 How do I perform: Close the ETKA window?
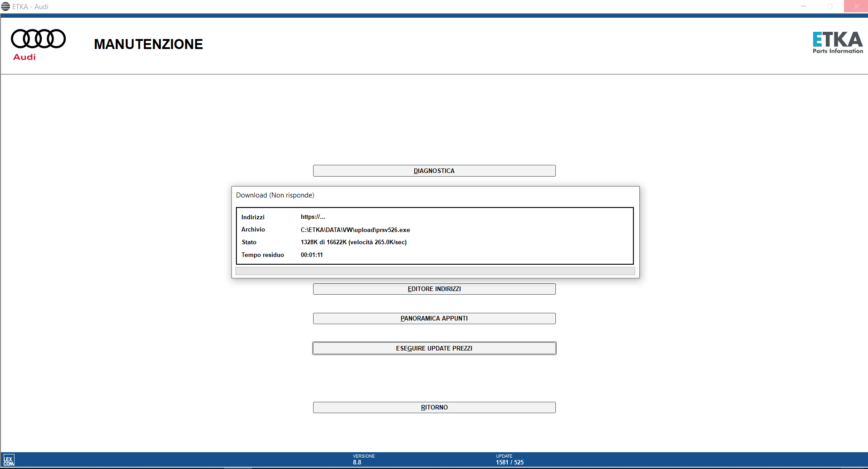[x=856, y=6]
